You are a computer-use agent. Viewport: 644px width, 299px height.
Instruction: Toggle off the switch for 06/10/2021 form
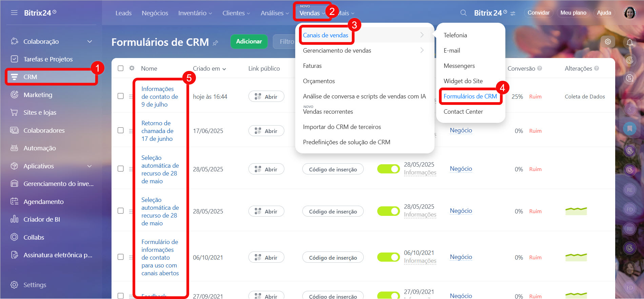[388, 257]
